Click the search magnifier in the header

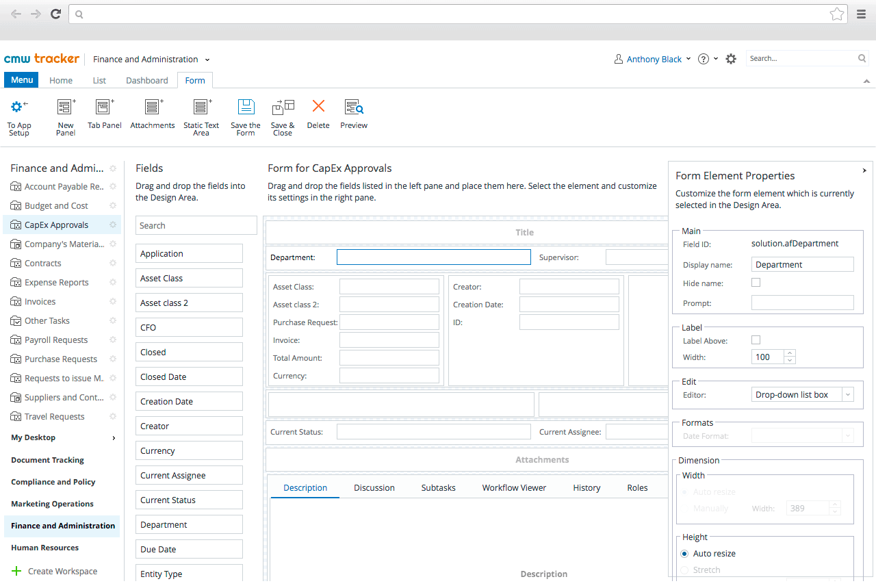[862, 58]
